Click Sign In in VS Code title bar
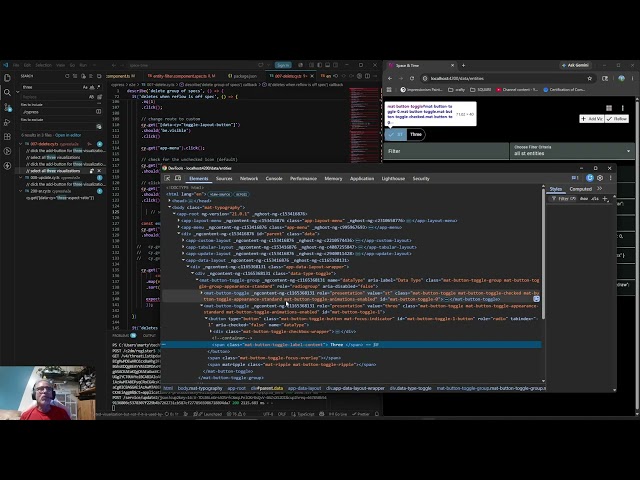The height and width of the screenshot is (480, 640). point(283,65)
